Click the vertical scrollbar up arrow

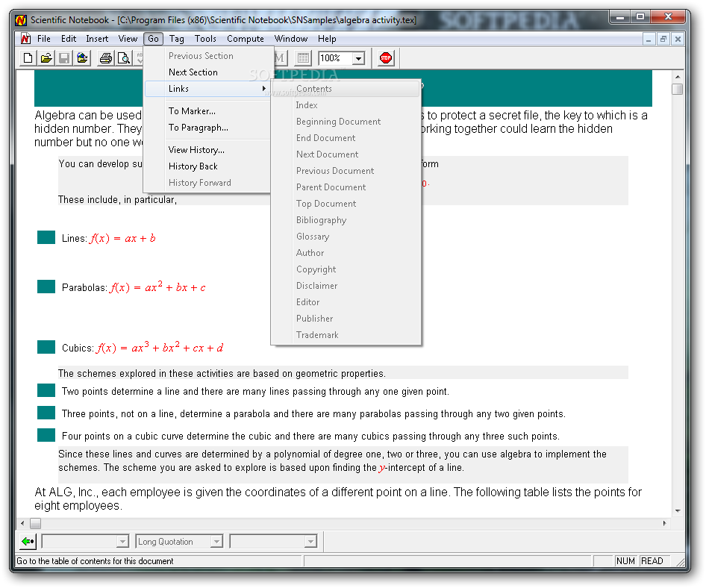click(x=677, y=77)
